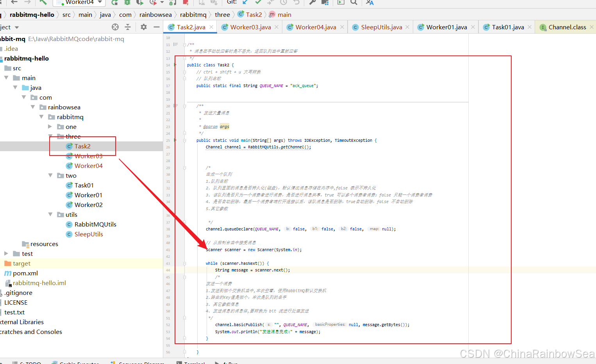This screenshot has height=364, width=596.
Task: Click the Git commit checkmark icon
Action: click(x=258, y=2)
